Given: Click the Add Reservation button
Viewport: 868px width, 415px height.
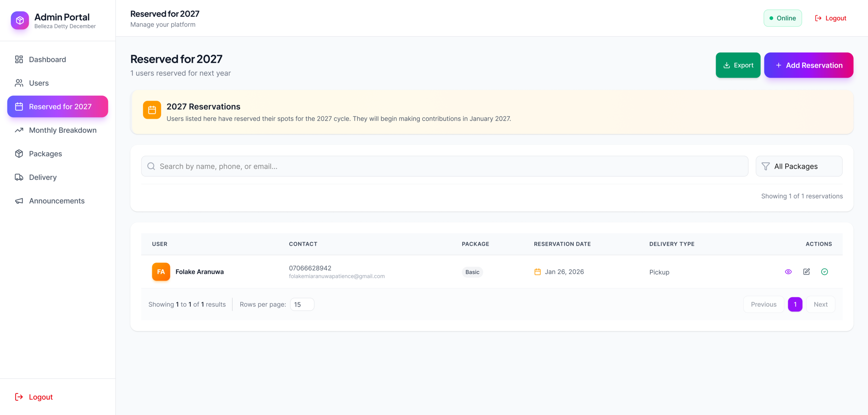Looking at the screenshot, I should click(808, 65).
